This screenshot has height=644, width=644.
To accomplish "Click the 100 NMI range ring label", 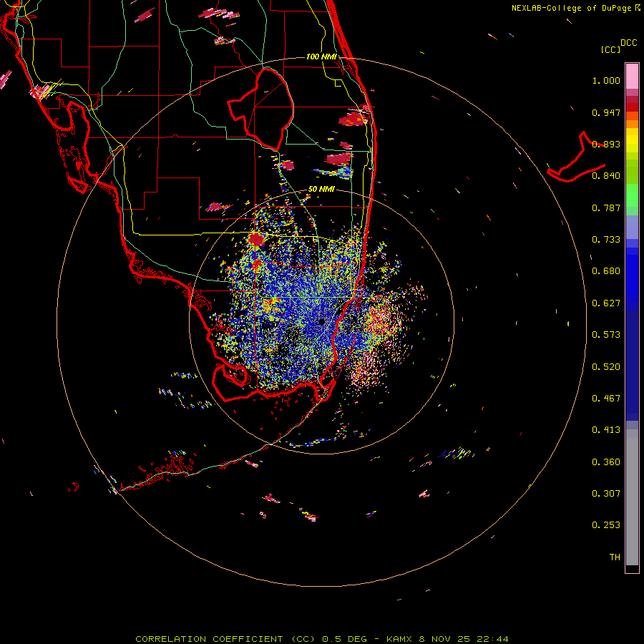I will pyautogui.click(x=321, y=57).
